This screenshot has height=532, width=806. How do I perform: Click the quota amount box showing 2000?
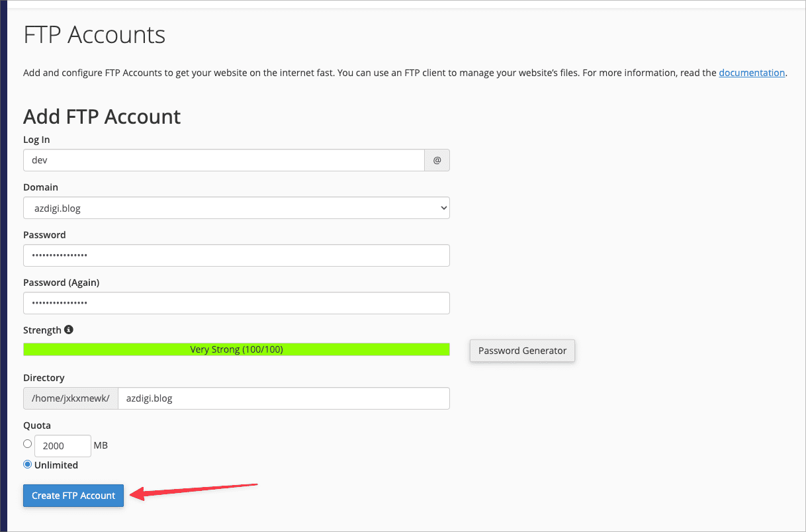tap(62, 446)
